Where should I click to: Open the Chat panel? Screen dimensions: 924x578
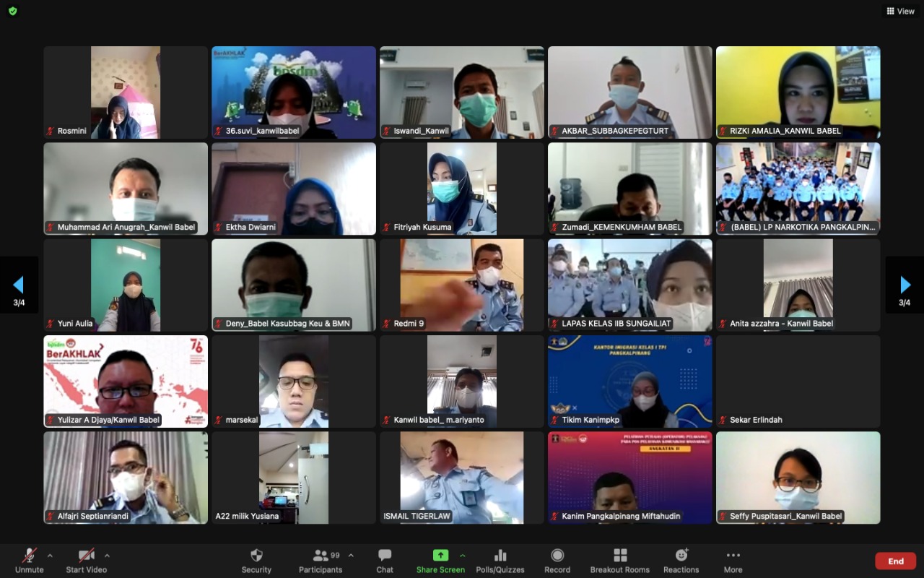(385, 556)
